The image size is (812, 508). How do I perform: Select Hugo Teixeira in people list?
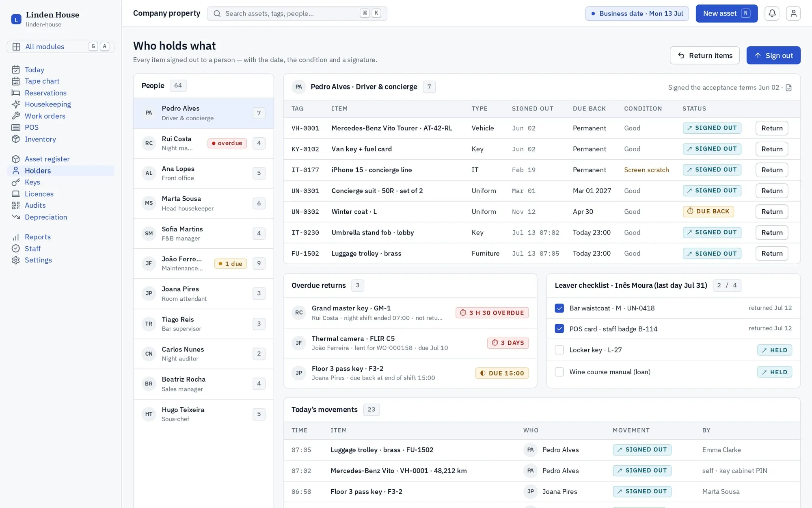(203, 414)
